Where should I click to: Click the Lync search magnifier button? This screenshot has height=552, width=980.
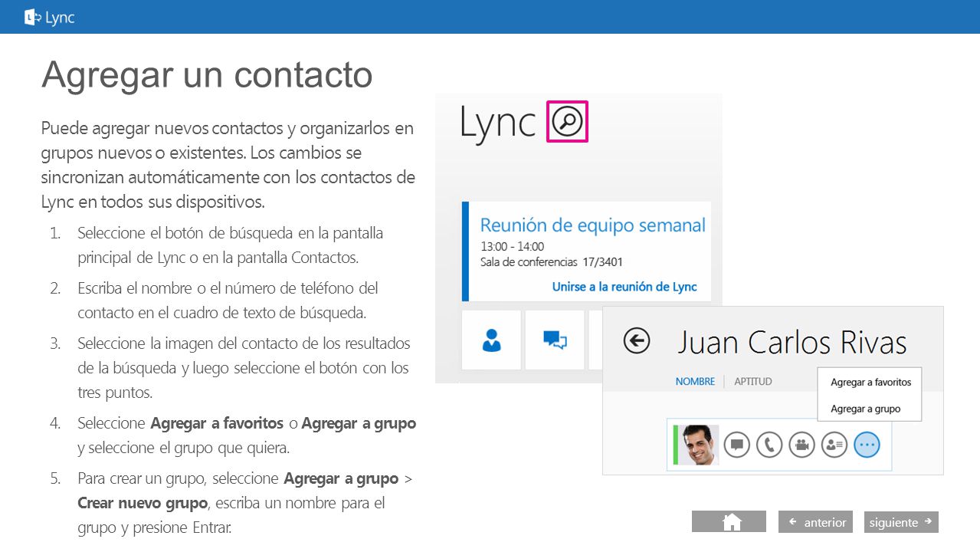(567, 121)
